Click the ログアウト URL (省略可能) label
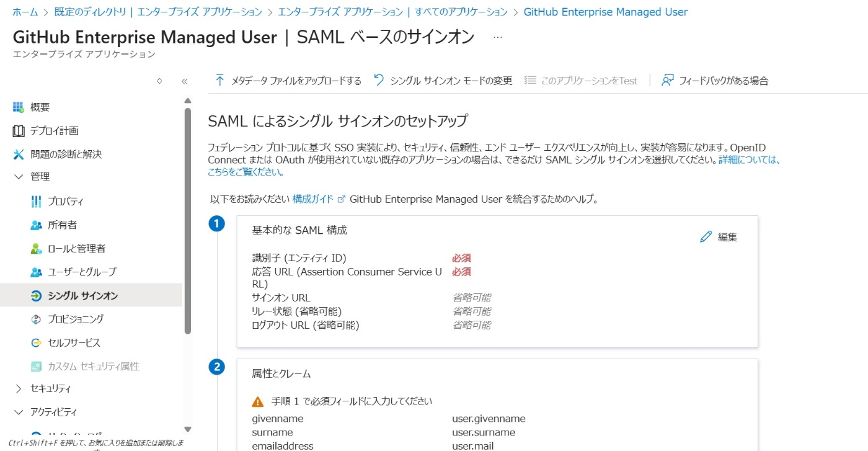The width and height of the screenshot is (868, 451). tap(306, 325)
